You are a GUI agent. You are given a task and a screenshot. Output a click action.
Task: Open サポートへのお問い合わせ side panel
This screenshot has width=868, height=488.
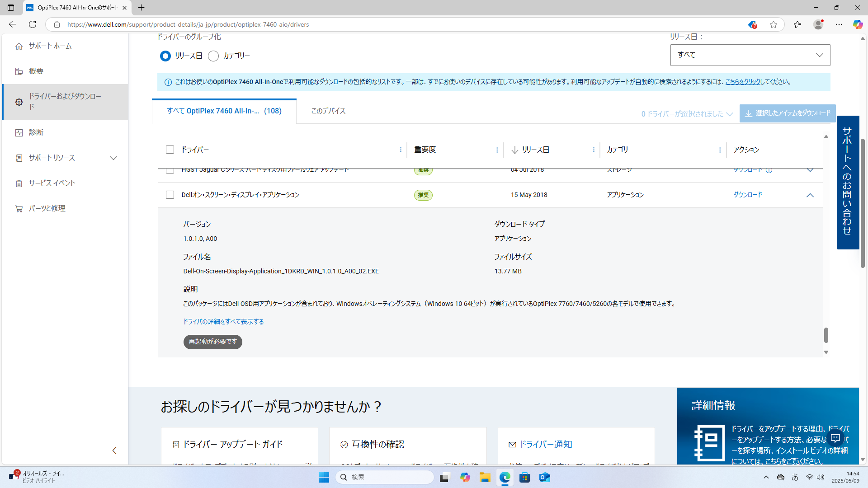tap(848, 182)
